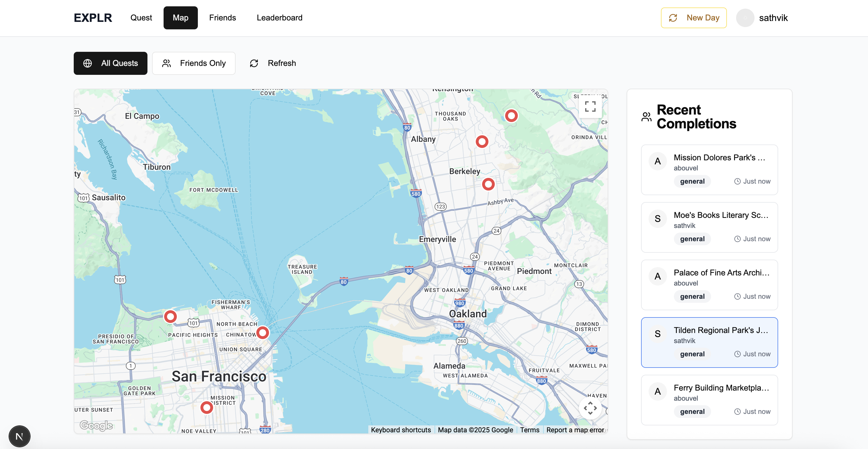The image size is (868, 449).
Task: Select the Tilden Regional Park completion card
Action: [709, 342]
